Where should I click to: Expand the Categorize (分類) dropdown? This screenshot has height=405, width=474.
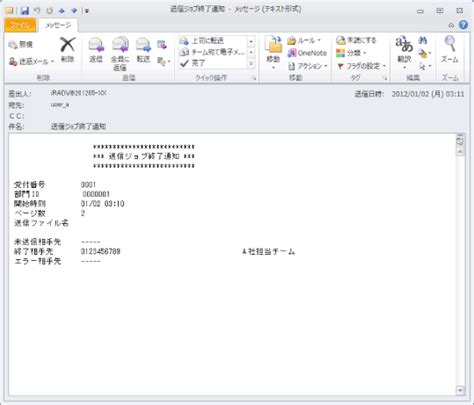coord(351,53)
